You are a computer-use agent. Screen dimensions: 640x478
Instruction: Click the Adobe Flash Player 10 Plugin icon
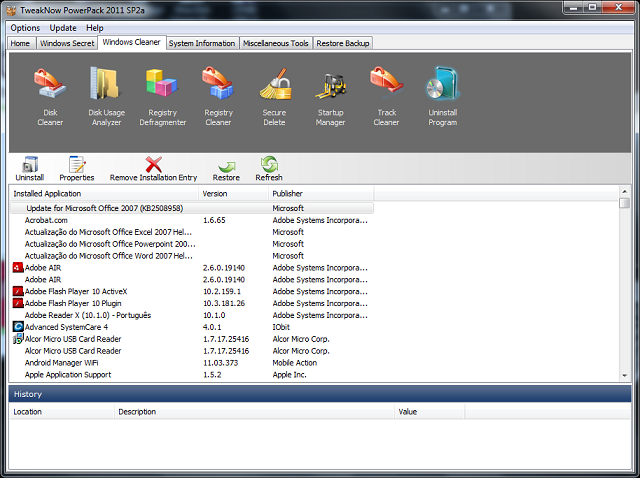tap(18, 303)
